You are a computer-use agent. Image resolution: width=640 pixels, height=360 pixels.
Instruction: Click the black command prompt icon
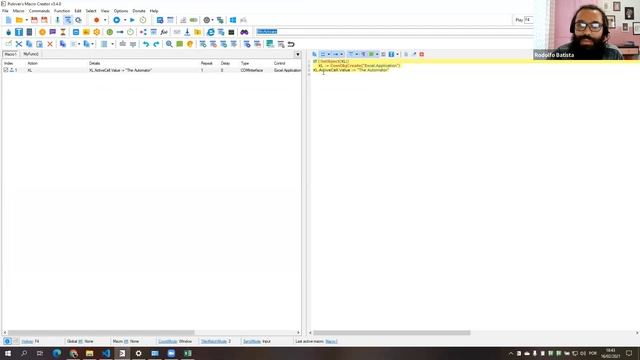231,32
